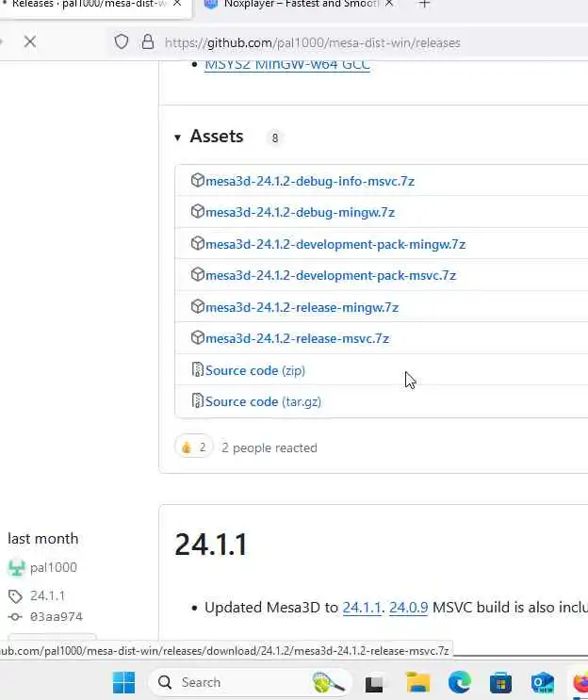Click the 'last month' date text
The height and width of the screenshot is (700, 588).
point(42,539)
